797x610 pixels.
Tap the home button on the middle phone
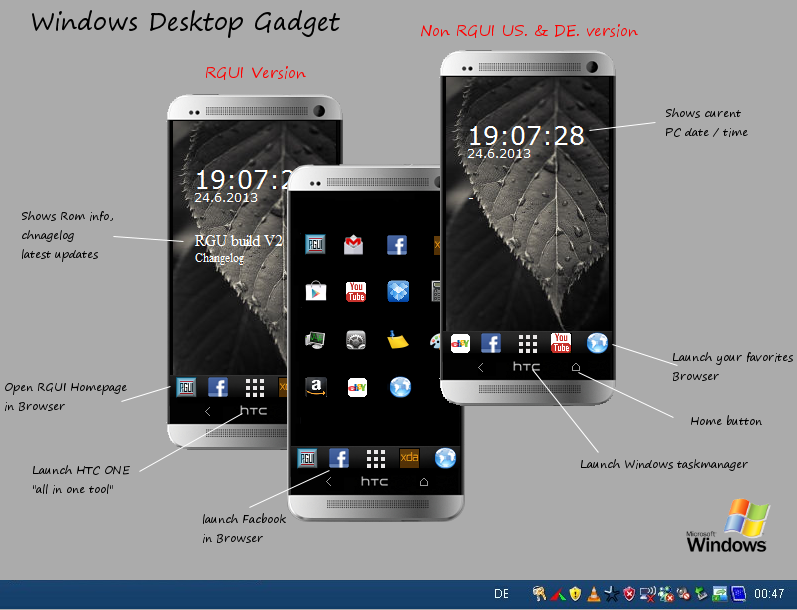point(424,481)
